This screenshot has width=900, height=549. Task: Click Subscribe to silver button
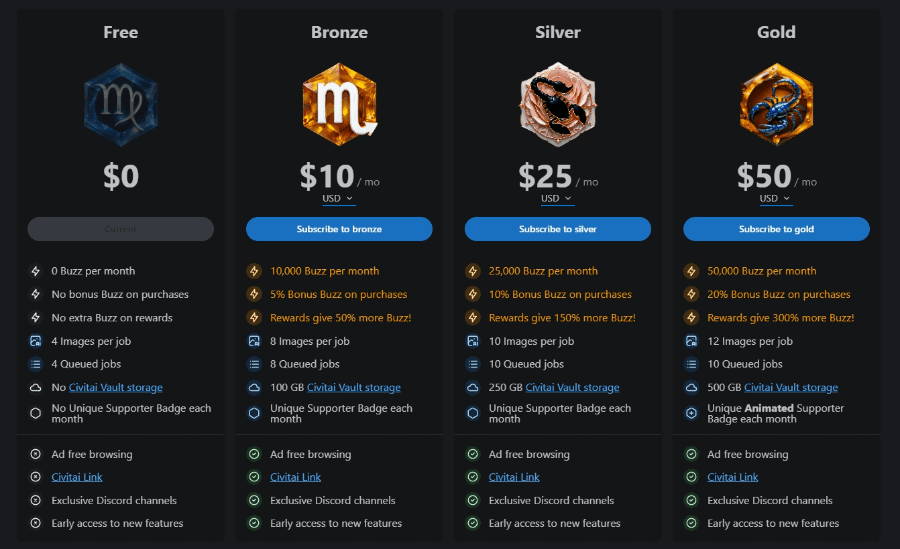558,229
